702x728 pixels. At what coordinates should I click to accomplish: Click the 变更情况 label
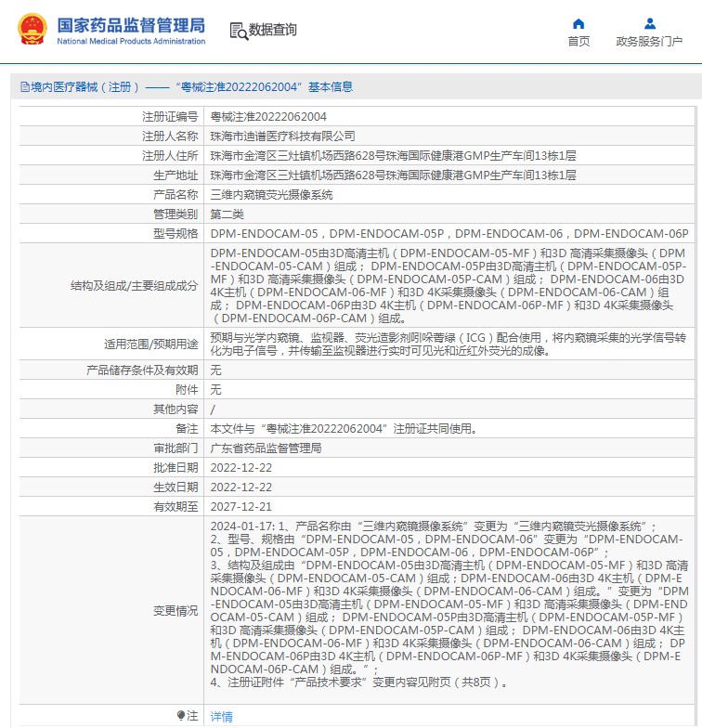pyautogui.click(x=175, y=611)
